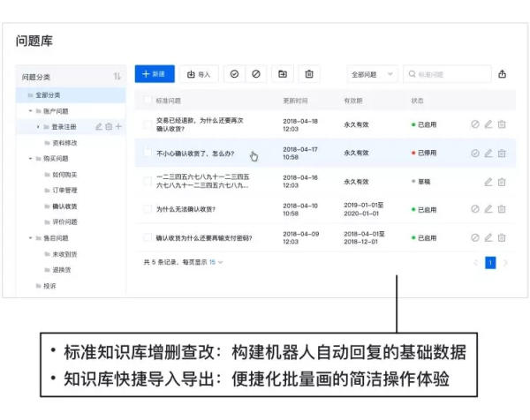530x420 pixels.
Task: Tick the checkbox for 为什么无法确认收货
Action: tap(148, 209)
